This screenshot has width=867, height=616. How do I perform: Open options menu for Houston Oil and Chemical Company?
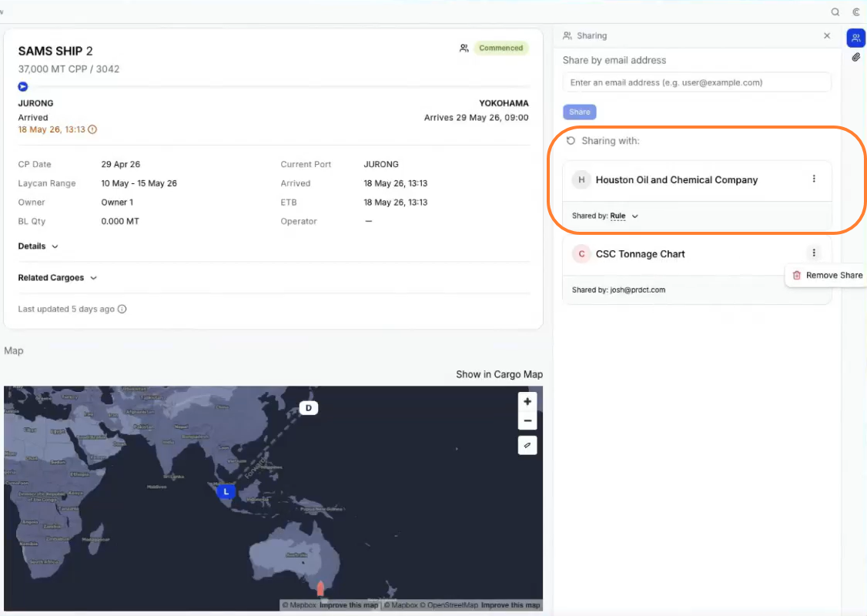[x=813, y=179]
